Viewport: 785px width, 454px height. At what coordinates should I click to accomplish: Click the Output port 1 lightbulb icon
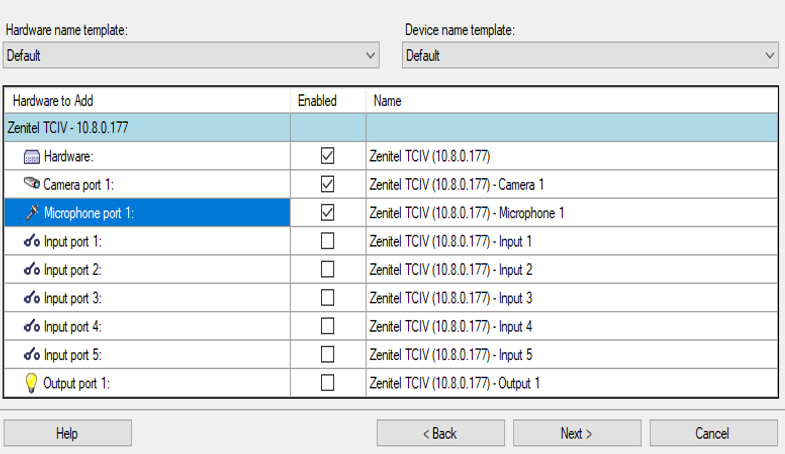[x=31, y=382]
